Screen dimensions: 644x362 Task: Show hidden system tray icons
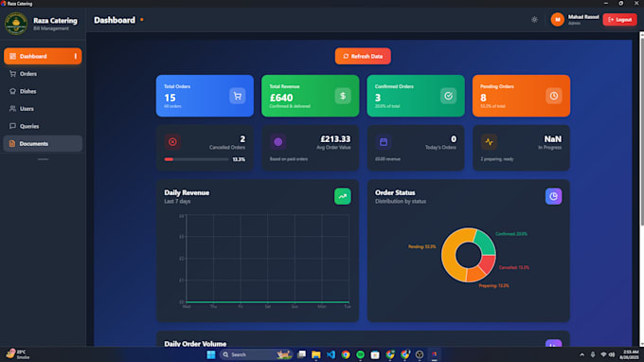tap(581, 354)
